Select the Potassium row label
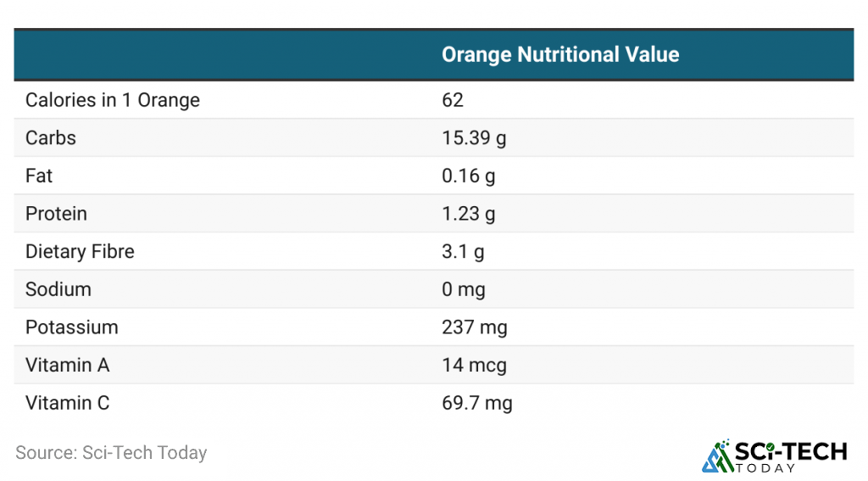The image size is (868, 481). pyautogui.click(x=72, y=327)
